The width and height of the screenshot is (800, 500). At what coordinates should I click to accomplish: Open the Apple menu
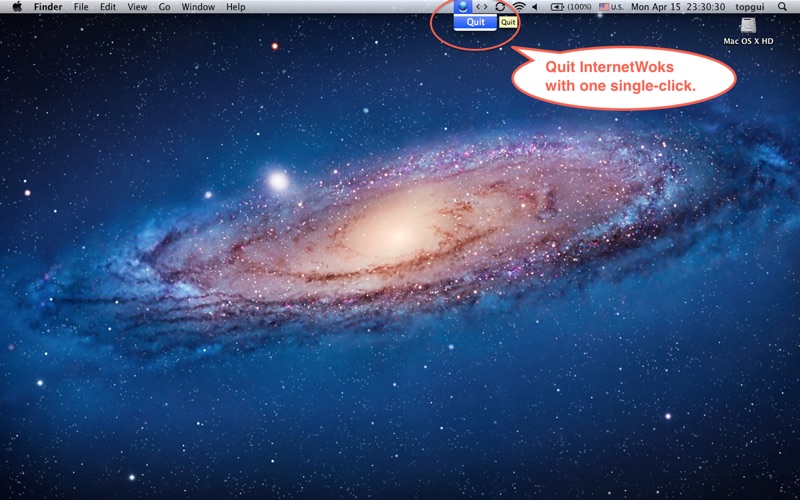point(17,7)
